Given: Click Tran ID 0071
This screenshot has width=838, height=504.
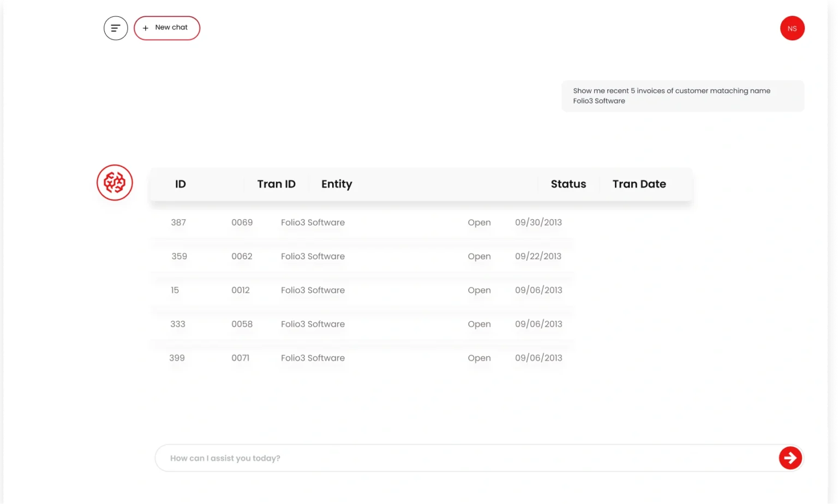Looking at the screenshot, I should [241, 358].
